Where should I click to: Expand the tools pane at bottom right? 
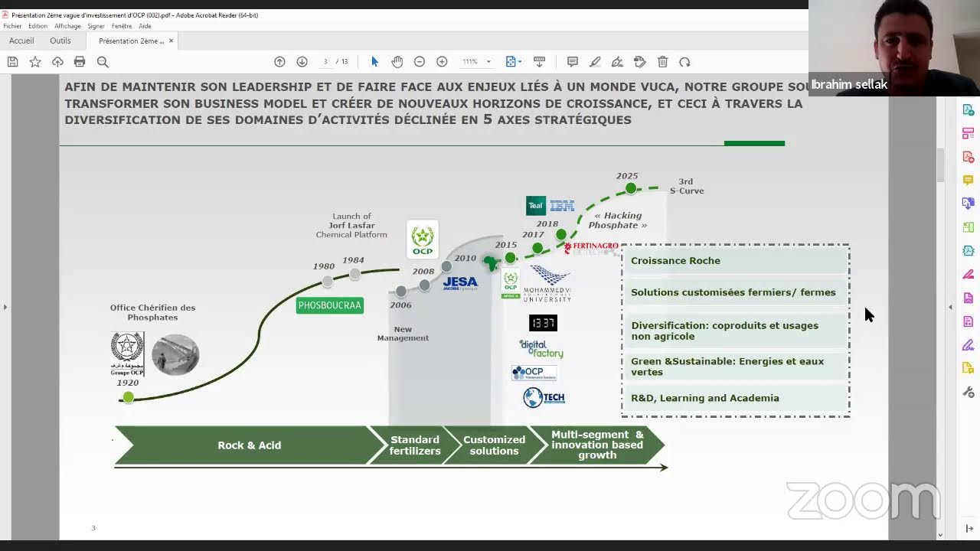pyautogui.click(x=969, y=528)
